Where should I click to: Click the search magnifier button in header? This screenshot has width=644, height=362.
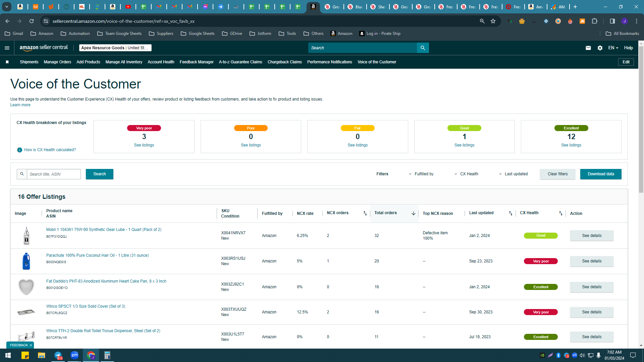(423, 48)
